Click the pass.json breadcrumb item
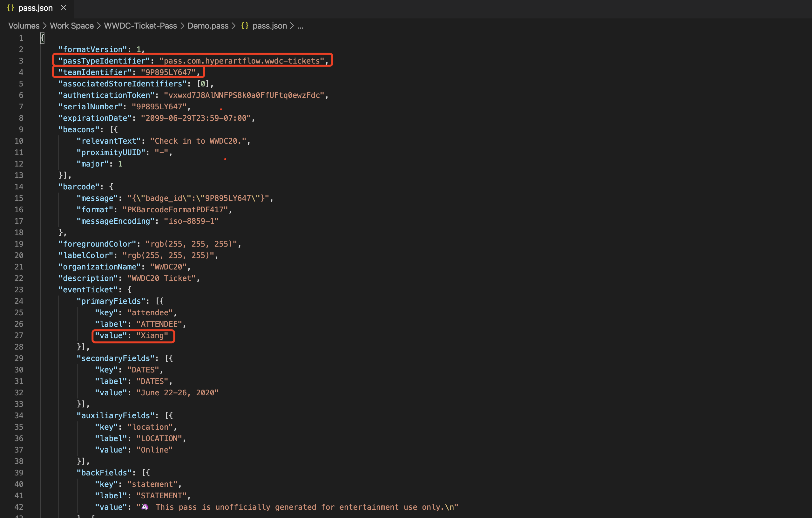This screenshot has height=518, width=812. (x=269, y=26)
